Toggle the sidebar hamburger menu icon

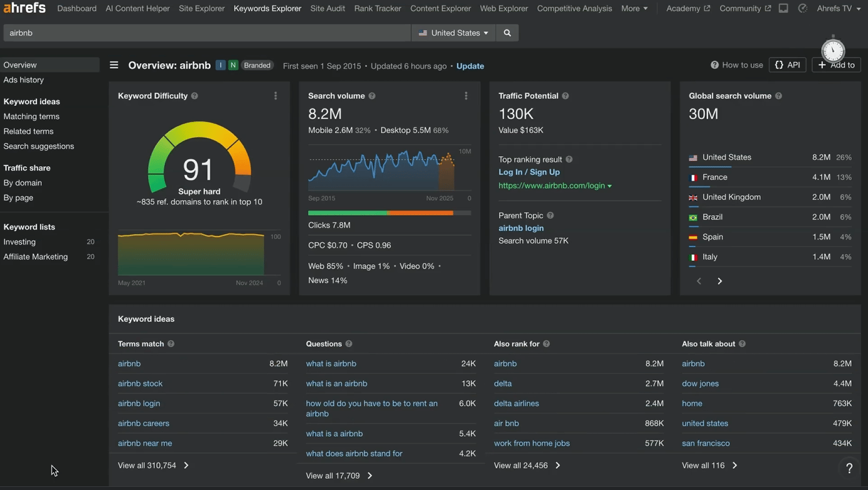point(114,65)
